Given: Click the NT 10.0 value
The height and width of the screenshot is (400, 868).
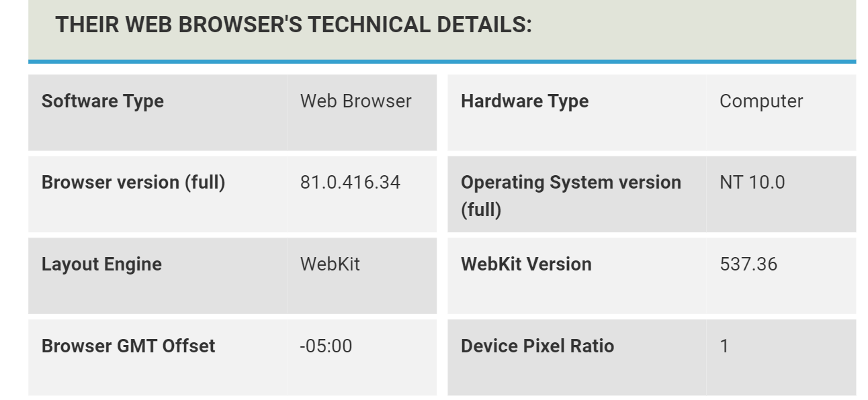Looking at the screenshot, I should [x=752, y=183].
